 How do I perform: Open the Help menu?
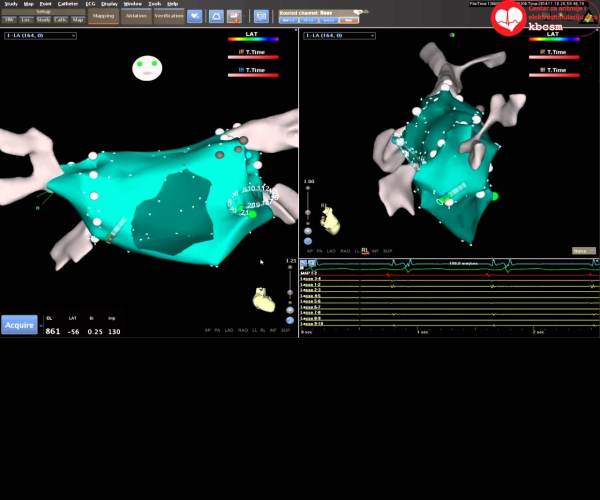point(173,4)
